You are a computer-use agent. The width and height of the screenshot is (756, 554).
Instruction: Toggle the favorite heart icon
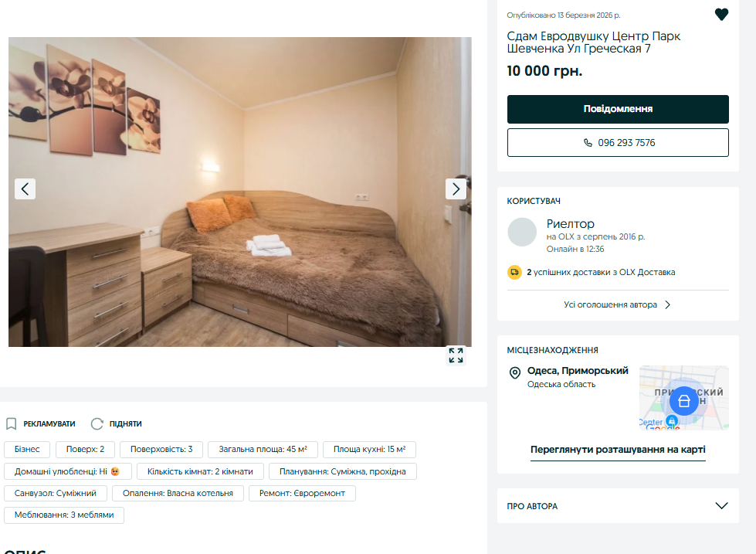point(721,15)
